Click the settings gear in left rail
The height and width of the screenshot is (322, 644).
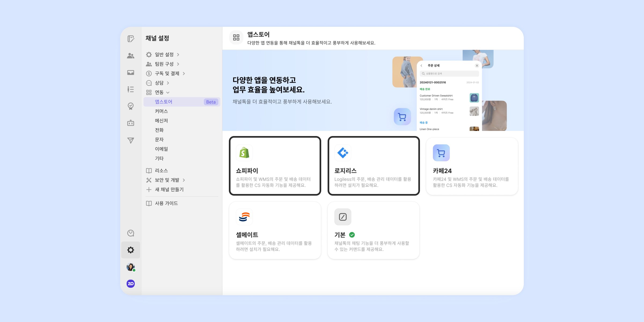point(131,250)
